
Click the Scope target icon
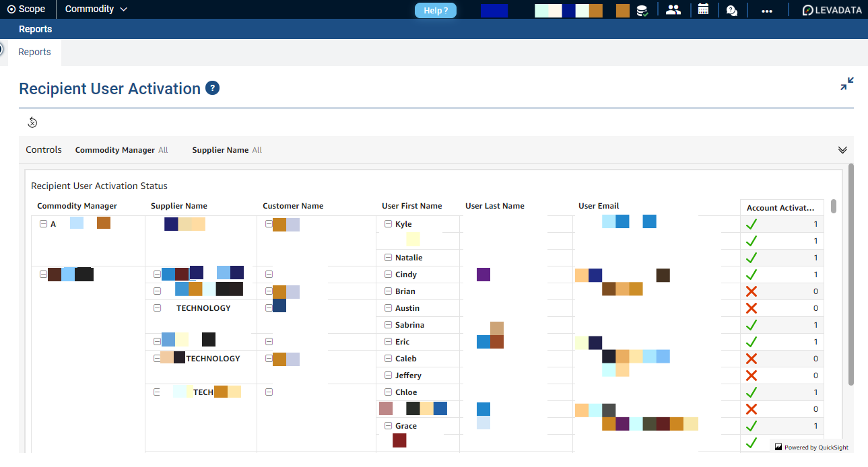tap(11, 9)
